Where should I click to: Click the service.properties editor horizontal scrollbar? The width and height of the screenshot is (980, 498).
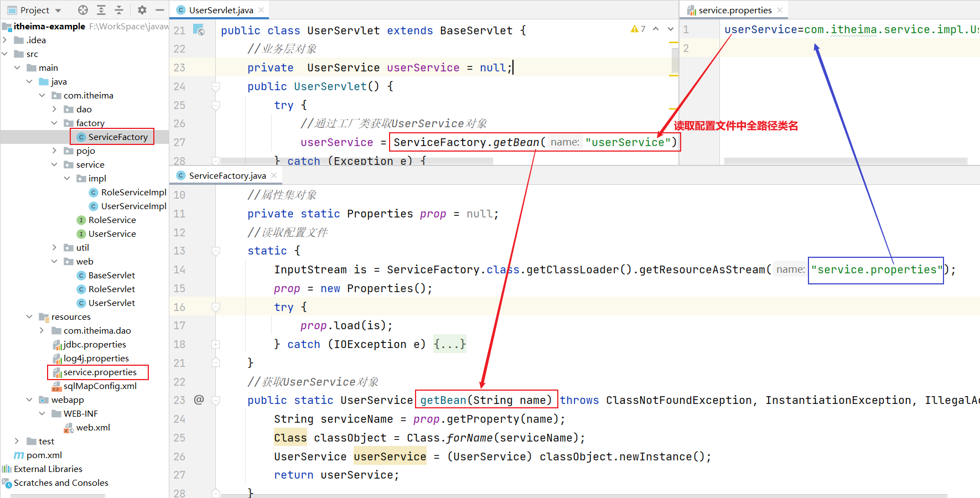coord(846,161)
